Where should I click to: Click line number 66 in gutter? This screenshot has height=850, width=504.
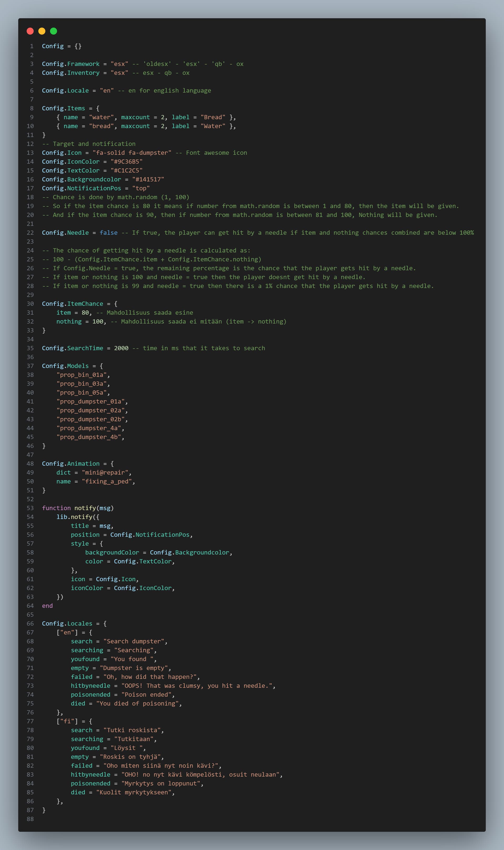coord(30,623)
